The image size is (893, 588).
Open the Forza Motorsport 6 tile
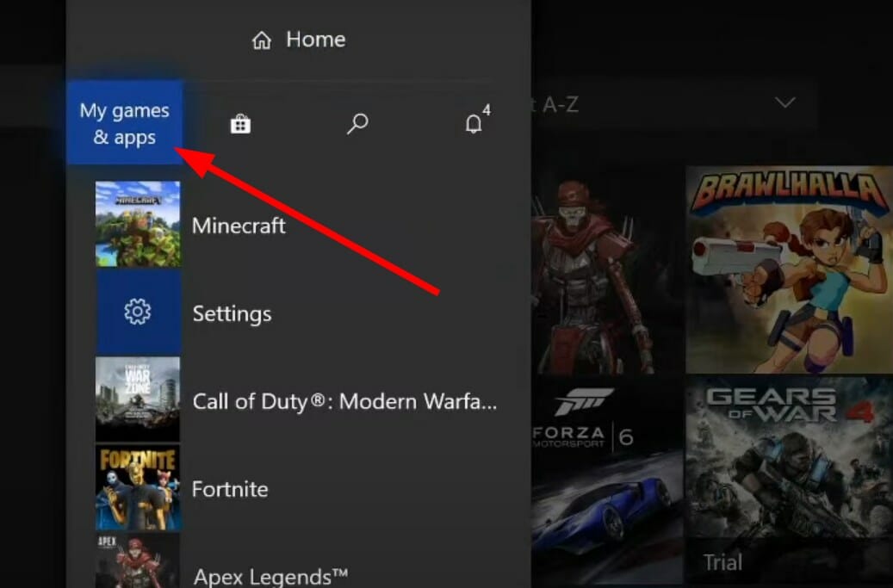608,482
